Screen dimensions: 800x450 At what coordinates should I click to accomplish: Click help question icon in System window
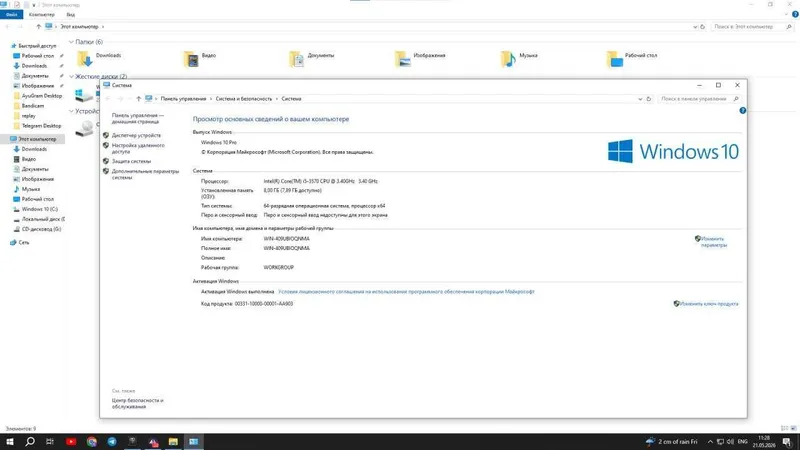click(742, 111)
